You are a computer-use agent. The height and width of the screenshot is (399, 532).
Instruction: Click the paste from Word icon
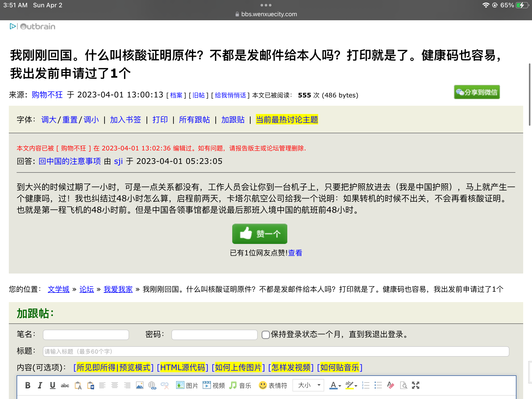(90, 385)
